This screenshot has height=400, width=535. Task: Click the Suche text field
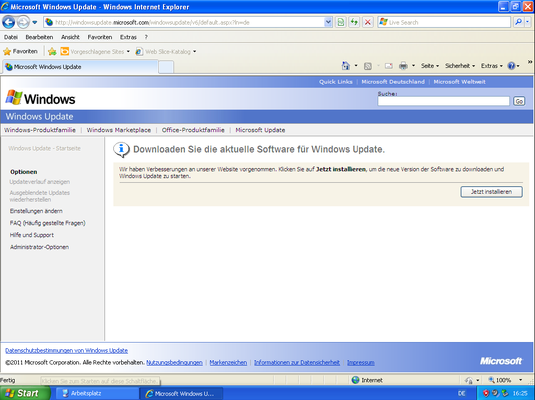click(443, 101)
